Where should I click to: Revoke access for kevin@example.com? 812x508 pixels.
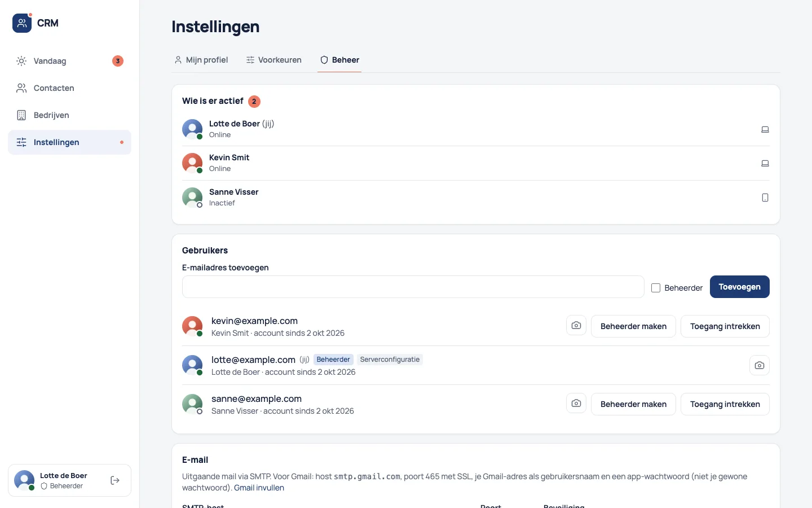coord(725,326)
